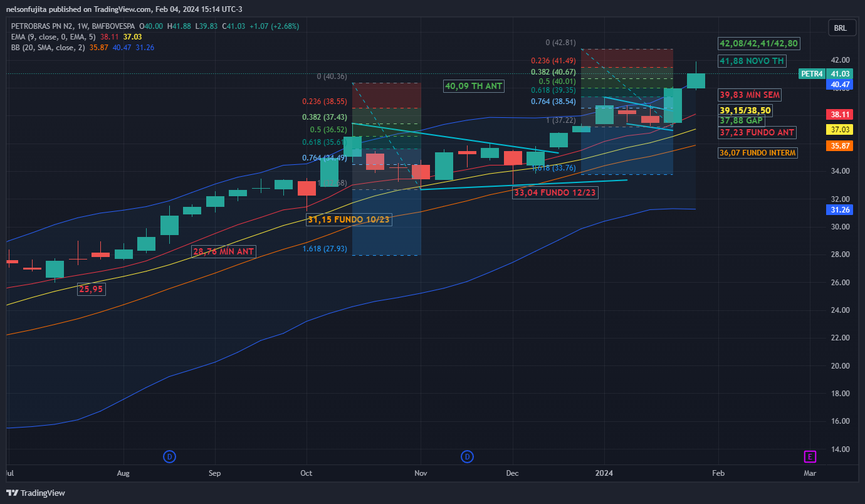Click the '2024' time axis label
Image resolution: width=865 pixels, height=504 pixels.
pos(604,473)
